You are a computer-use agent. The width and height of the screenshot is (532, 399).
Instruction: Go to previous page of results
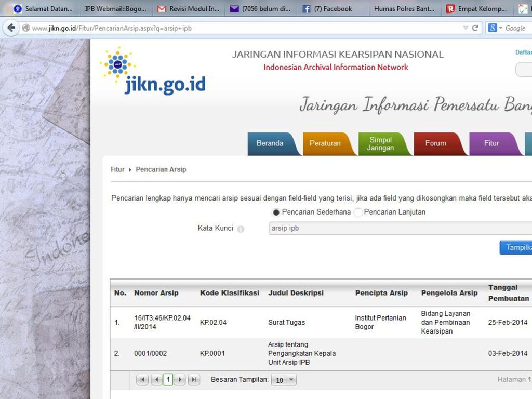tap(156, 380)
